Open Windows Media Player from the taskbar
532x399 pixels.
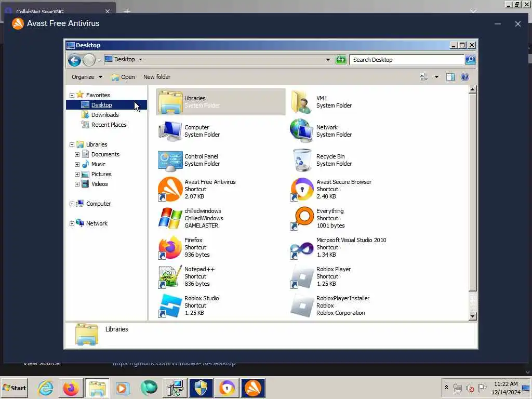pos(123,388)
